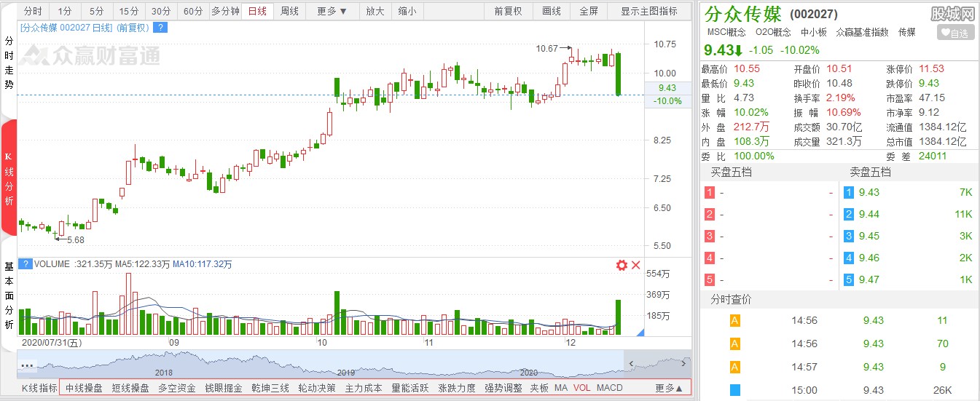The height and width of the screenshot is (401, 980).
Task: Select the 15分 period tab
Action: pos(129,12)
